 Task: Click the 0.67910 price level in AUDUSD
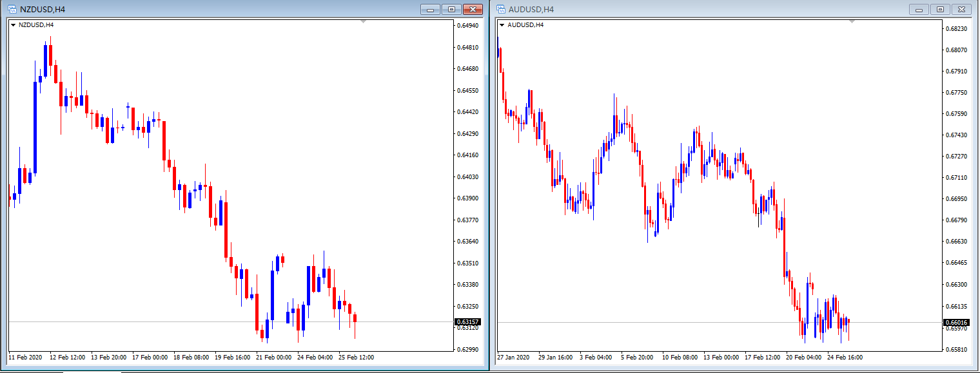(x=956, y=72)
